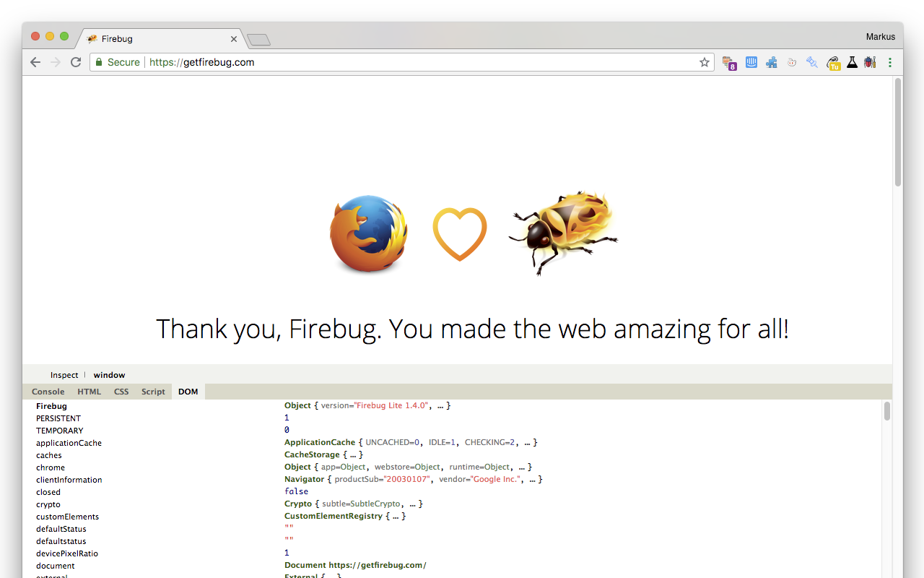The width and height of the screenshot is (924, 578).
Task: Click the orange heart graphic
Action: click(x=460, y=234)
